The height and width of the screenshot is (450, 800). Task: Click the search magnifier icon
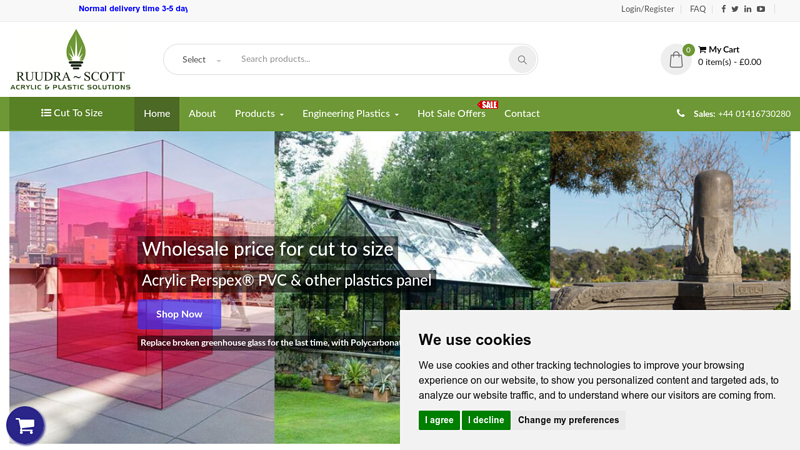coord(522,60)
